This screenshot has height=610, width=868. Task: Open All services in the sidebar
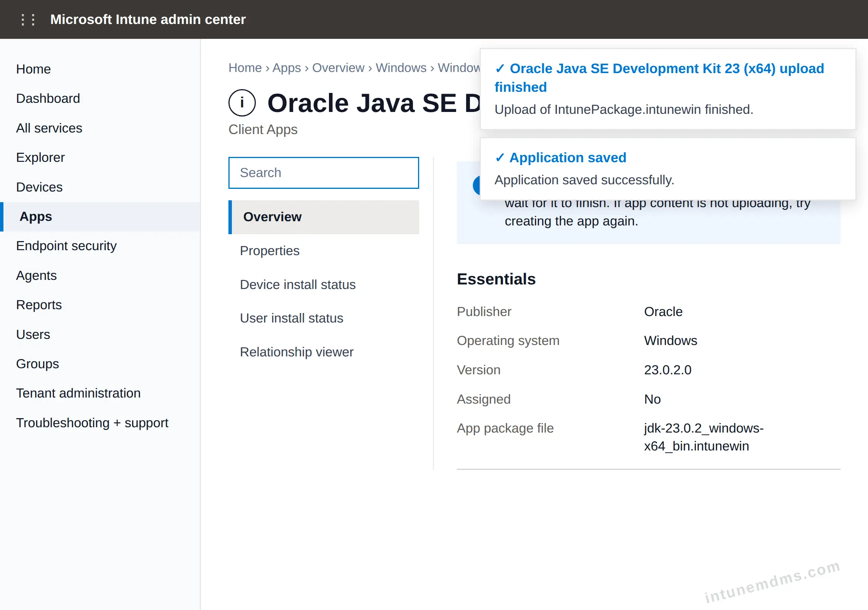pyautogui.click(x=49, y=128)
